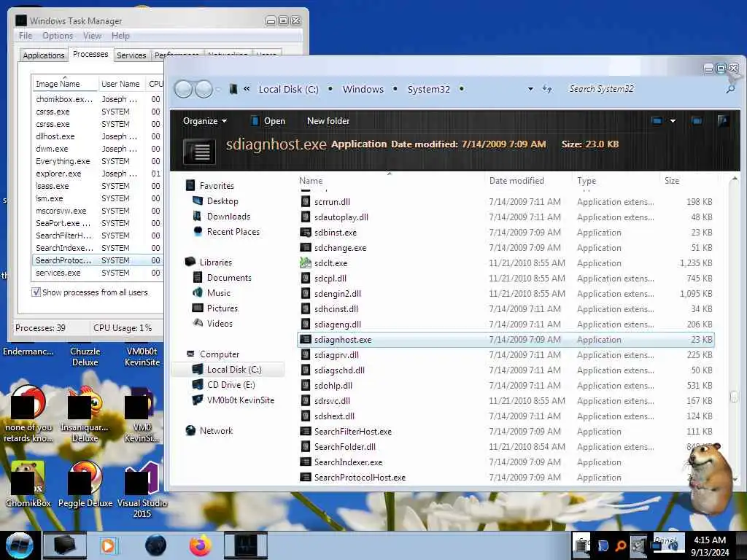Viewport: 747px width, 560px height.
Task: Open the File menu in Task Manager
Action: [26, 36]
